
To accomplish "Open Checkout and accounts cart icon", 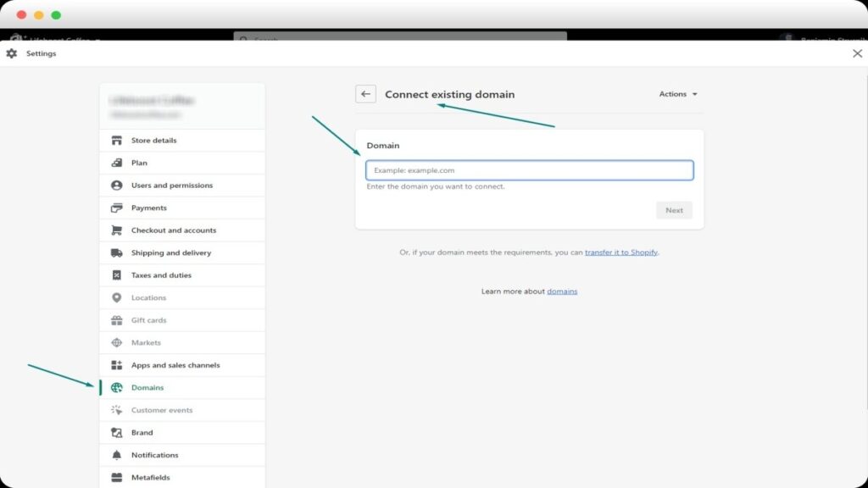I will [x=116, y=230].
